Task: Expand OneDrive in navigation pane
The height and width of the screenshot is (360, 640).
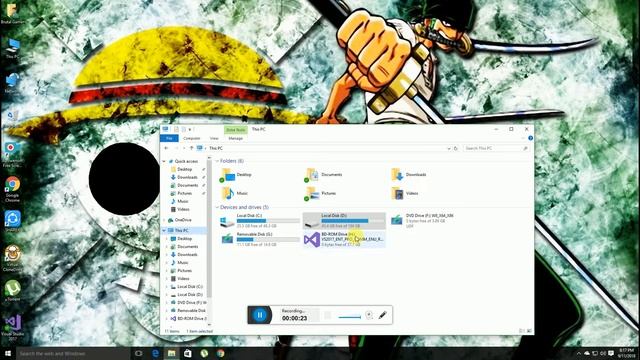Action: (x=164, y=220)
